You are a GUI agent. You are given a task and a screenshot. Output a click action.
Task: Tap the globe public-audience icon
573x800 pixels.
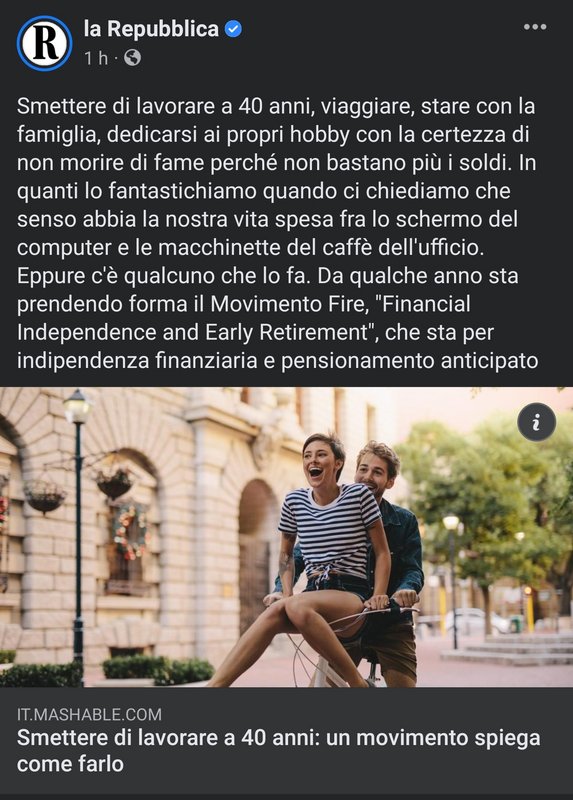[132, 58]
